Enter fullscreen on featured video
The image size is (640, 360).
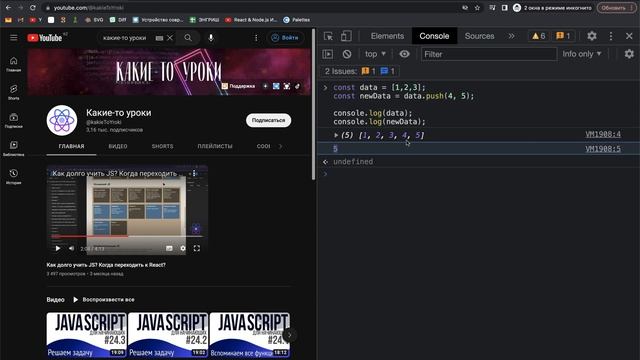tap(197, 248)
